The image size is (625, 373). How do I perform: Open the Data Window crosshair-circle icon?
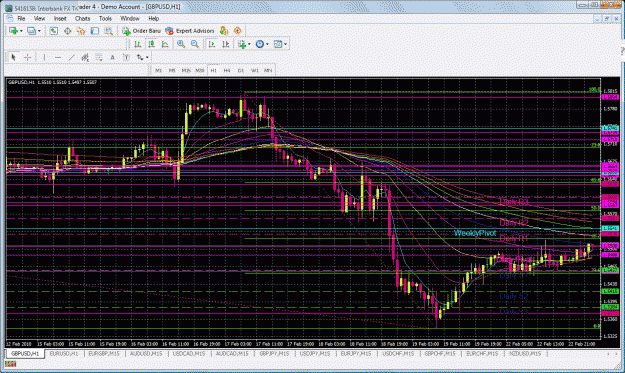tap(67, 31)
